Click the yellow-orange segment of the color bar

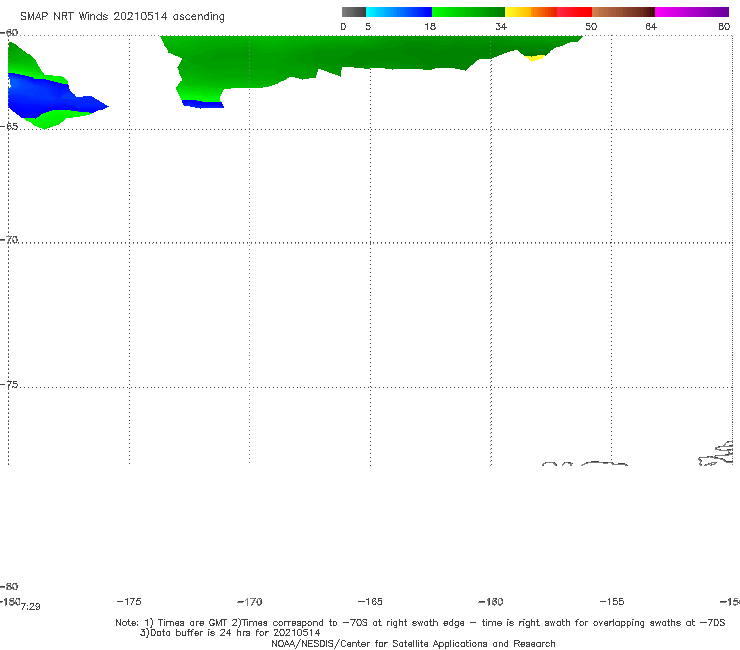[531, 12]
